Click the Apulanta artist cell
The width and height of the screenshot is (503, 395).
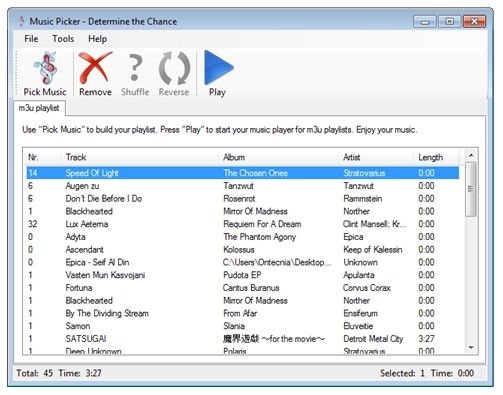point(359,275)
